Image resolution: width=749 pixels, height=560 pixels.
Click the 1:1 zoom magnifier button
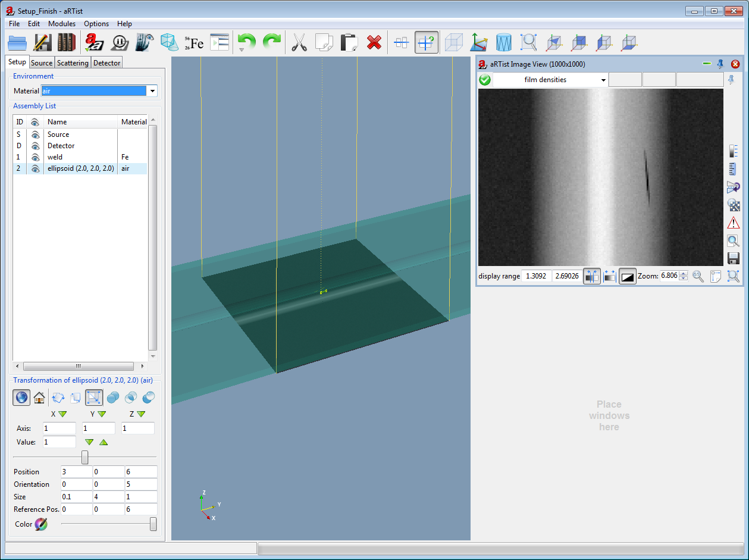(698, 276)
